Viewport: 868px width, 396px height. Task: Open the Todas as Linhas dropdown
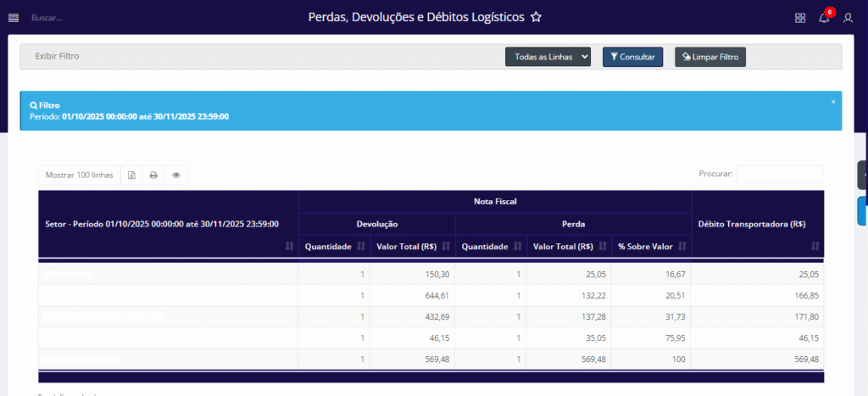[x=547, y=57]
